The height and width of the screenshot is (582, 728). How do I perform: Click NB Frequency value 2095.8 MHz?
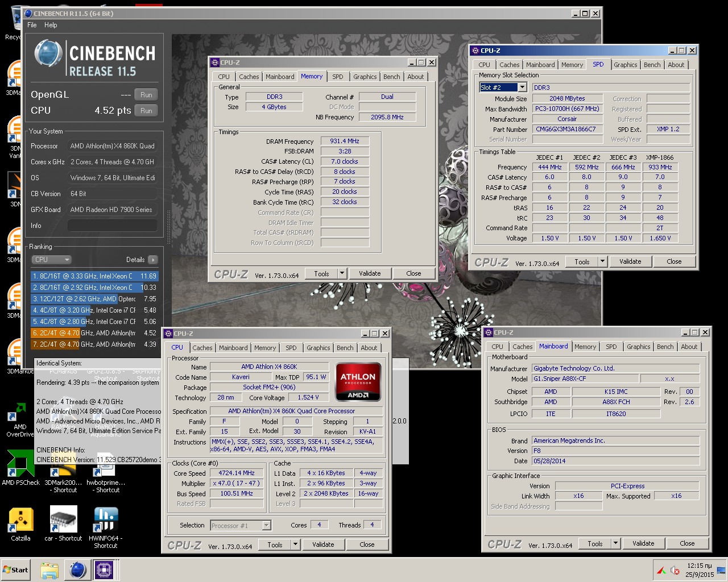387,117
